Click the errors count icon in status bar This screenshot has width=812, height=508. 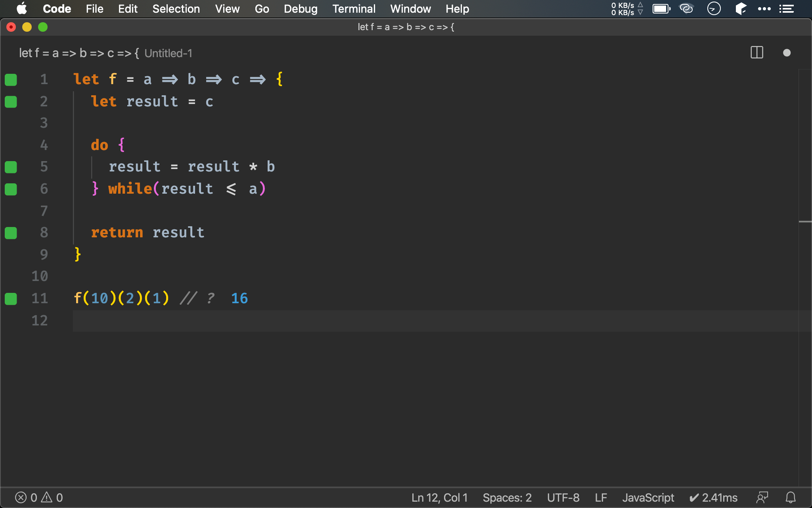(21, 498)
